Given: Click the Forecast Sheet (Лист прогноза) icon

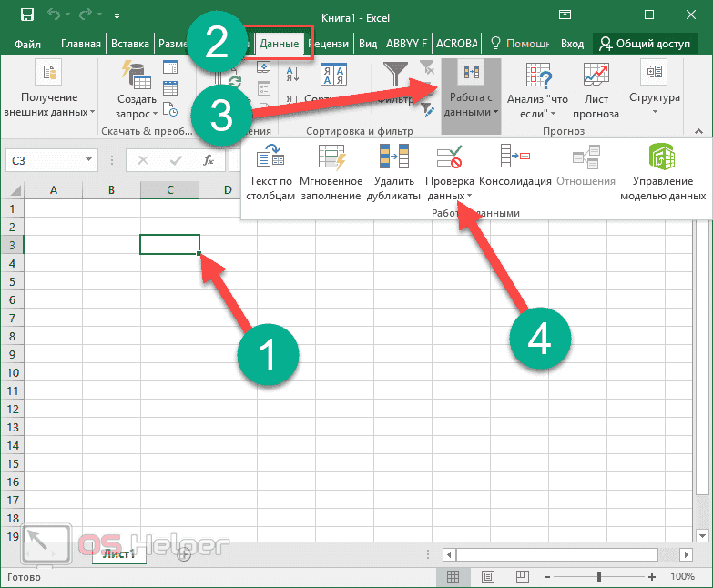Looking at the screenshot, I should (x=596, y=76).
